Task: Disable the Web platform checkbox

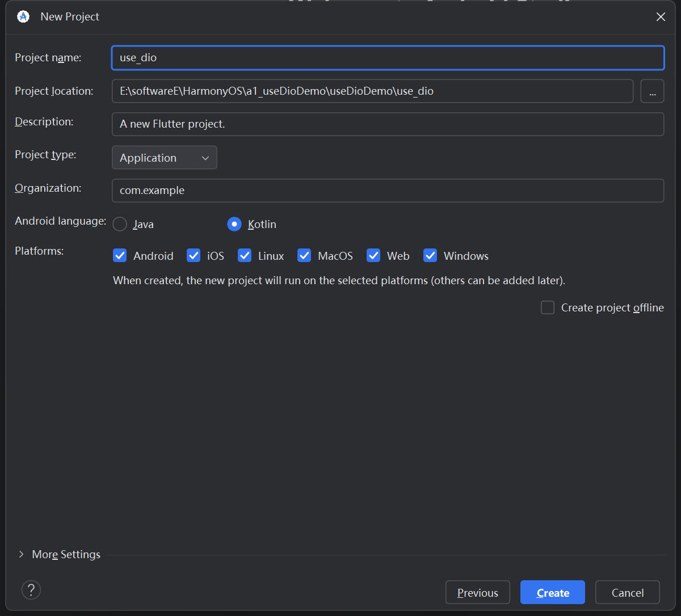Action: (x=373, y=255)
